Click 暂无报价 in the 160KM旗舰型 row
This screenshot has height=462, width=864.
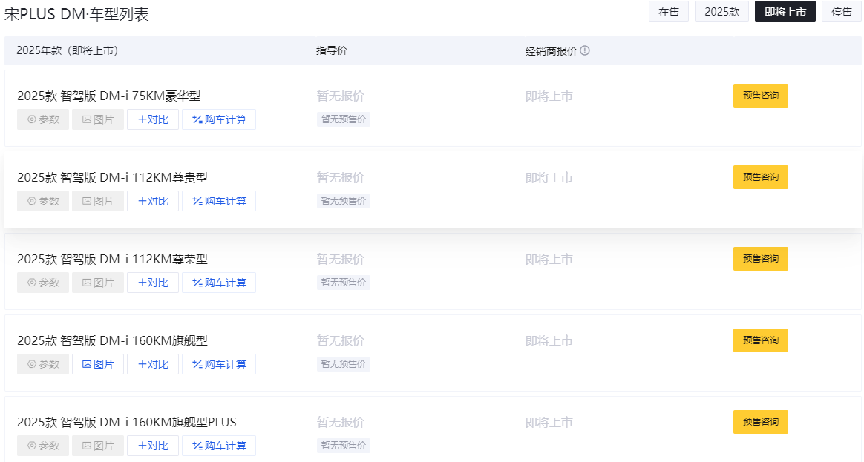(341, 341)
